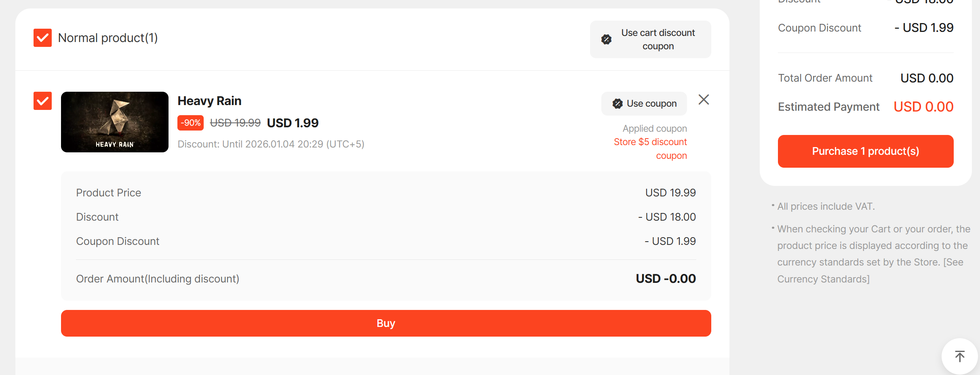
Task: Click Purchase 1 product(s) button
Action: coord(865,151)
